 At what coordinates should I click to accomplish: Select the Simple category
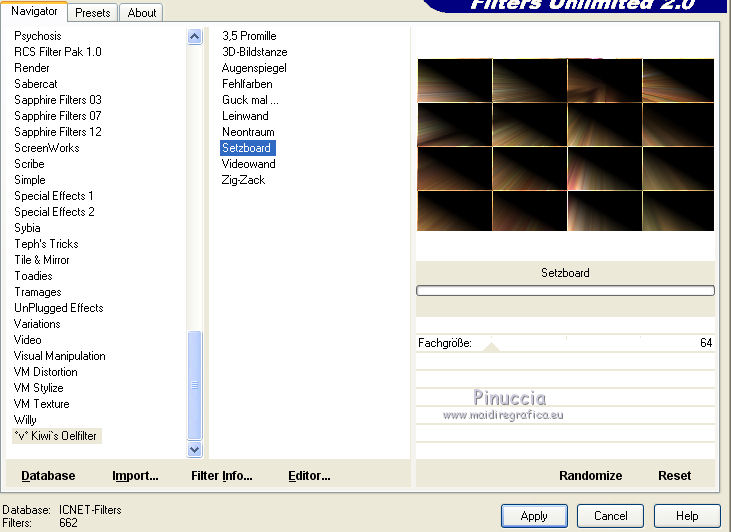[30, 180]
